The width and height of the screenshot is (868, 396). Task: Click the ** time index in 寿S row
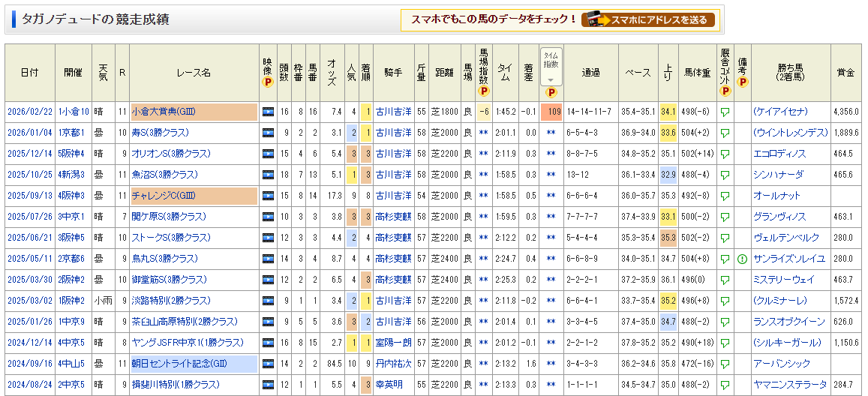coord(551,133)
